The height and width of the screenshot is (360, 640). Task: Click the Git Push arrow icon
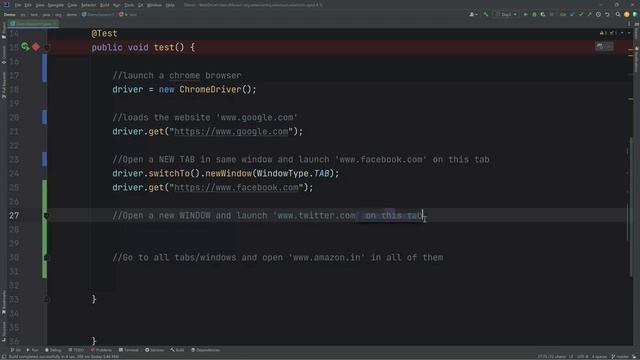tap(589, 14)
